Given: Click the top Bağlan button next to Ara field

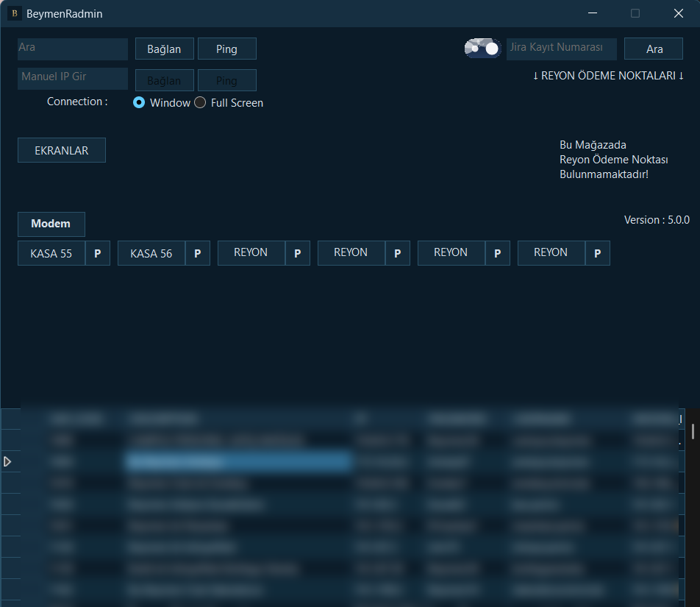Looking at the screenshot, I should [164, 49].
